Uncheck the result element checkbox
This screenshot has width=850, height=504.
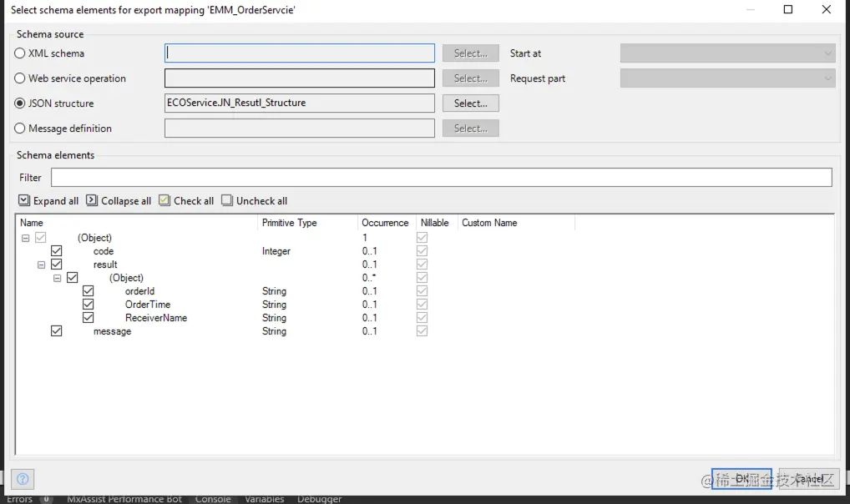[57, 264]
